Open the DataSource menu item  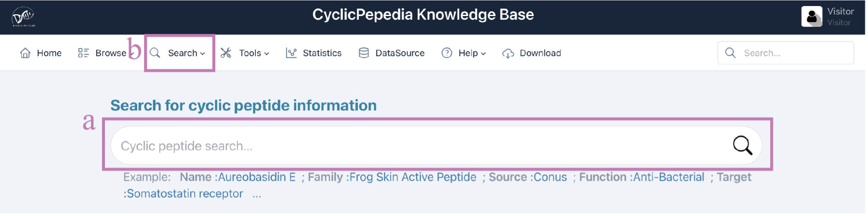[x=392, y=53]
